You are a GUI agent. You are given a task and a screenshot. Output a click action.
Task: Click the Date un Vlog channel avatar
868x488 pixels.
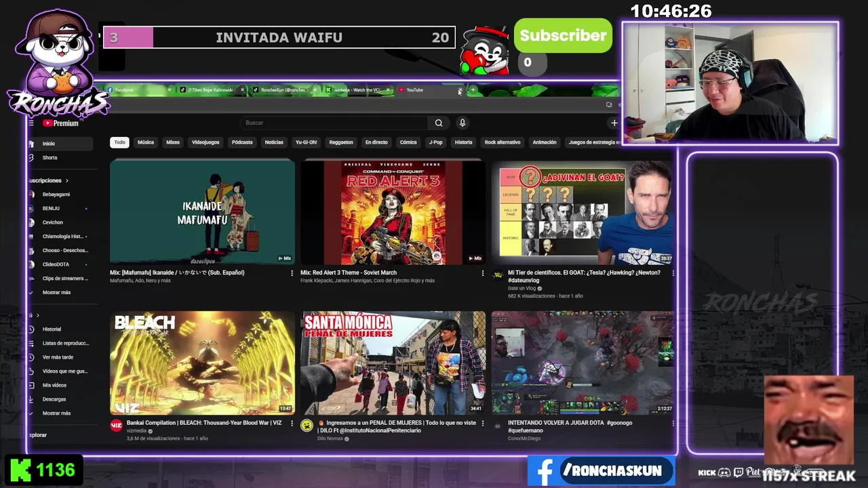click(498, 275)
